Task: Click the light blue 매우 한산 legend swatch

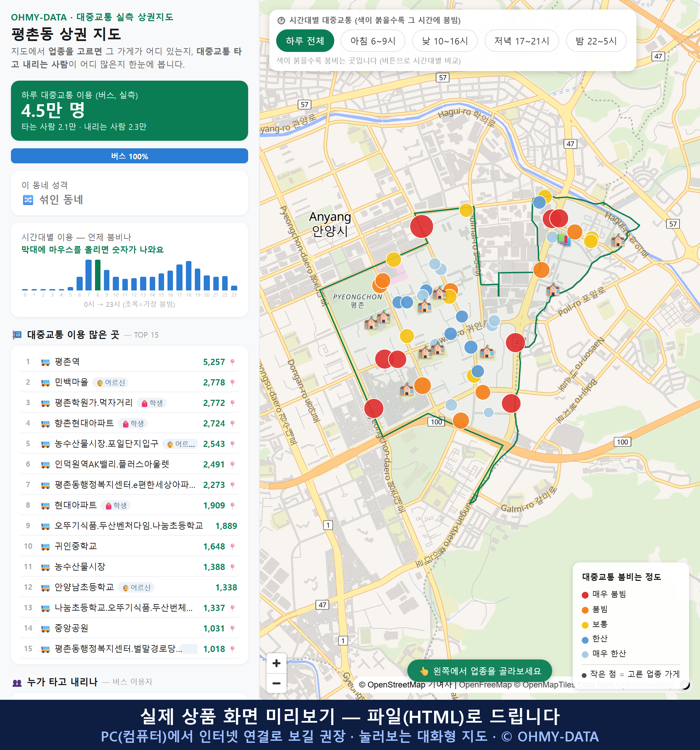Action: [585, 655]
